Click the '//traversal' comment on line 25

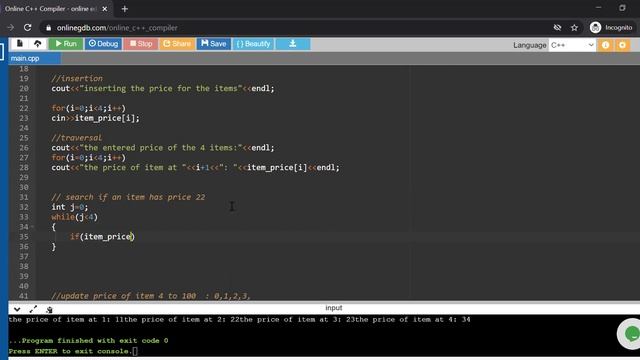pyautogui.click(x=76, y=138)
